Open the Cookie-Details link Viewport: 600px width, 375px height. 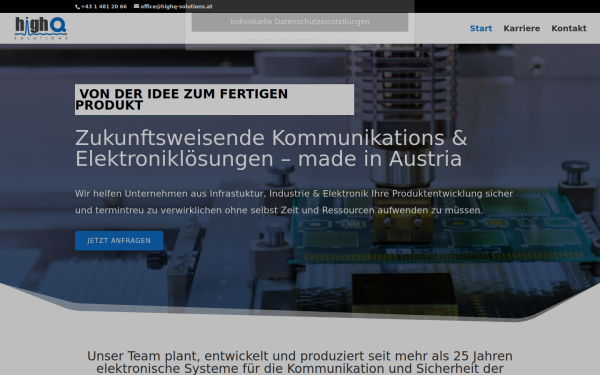tap(258, 40)
